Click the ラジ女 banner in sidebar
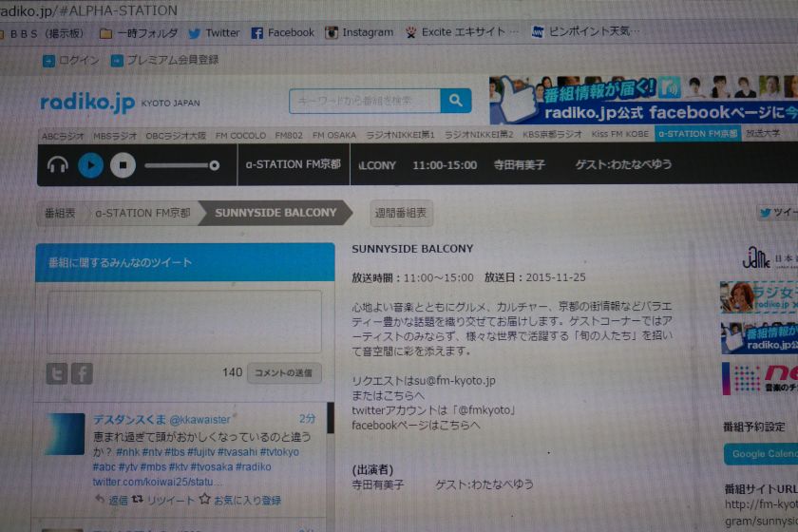798x532 pixels. (x=759, y=296)
